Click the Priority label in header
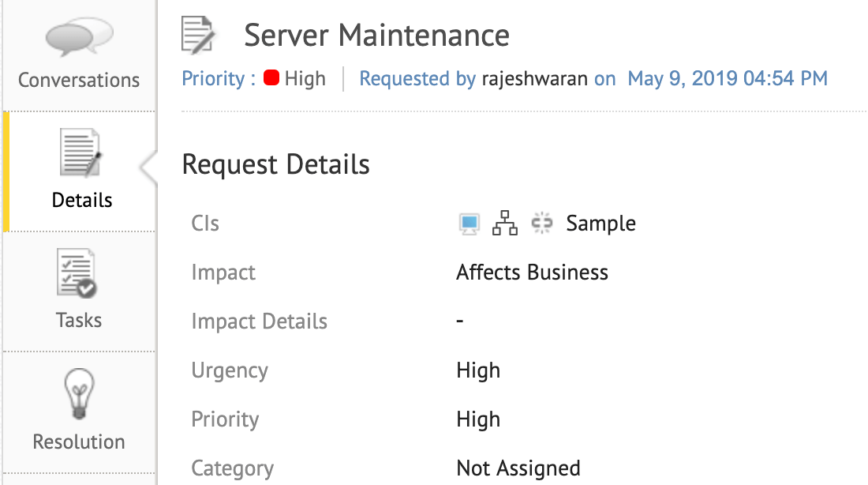This screenshot has height=485, width=868. [x=212, y=79]
